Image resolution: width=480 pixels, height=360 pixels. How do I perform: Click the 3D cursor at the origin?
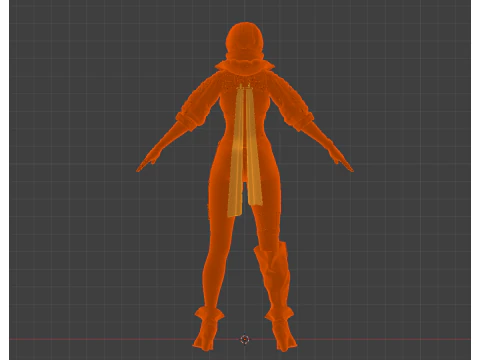click(x=245, y=339)
